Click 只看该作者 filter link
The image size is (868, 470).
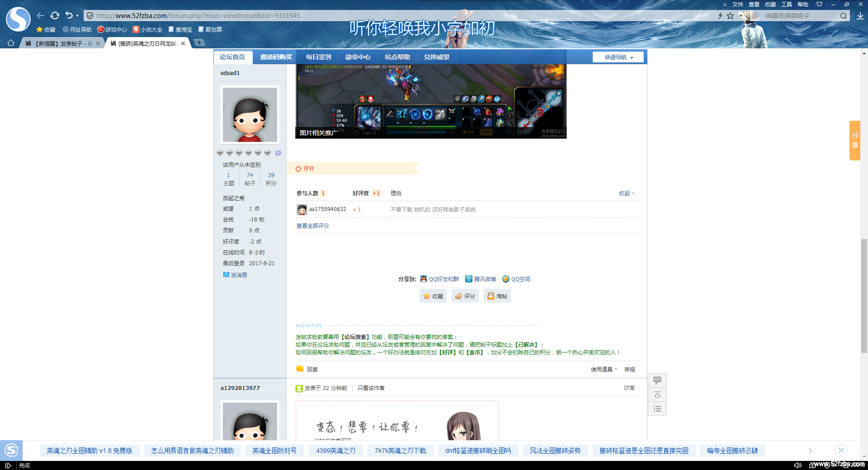371,388
